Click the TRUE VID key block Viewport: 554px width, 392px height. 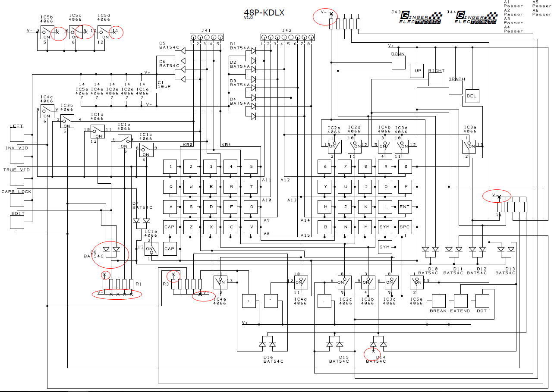pos(17,179)
